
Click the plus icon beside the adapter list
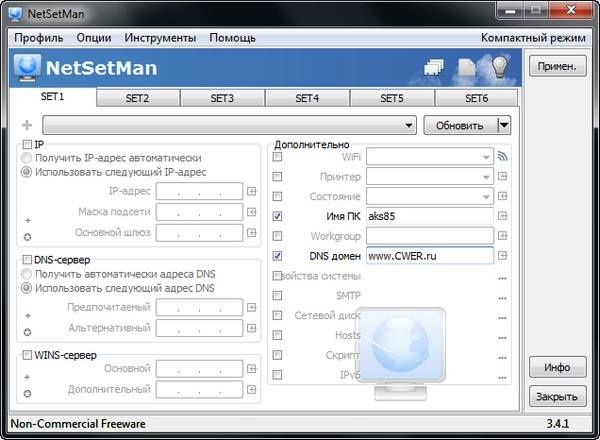[27, 126]
